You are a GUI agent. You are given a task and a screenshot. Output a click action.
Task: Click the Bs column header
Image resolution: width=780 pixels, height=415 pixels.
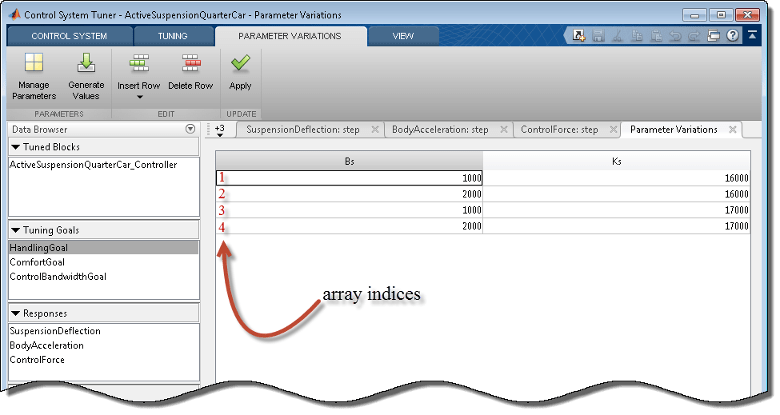[x=349, y=161]
